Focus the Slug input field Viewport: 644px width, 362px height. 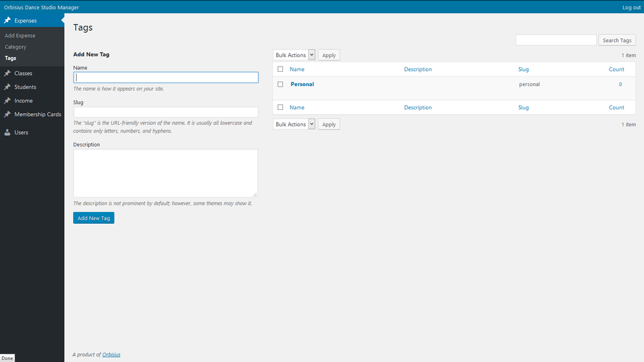(x=166, y=112)
